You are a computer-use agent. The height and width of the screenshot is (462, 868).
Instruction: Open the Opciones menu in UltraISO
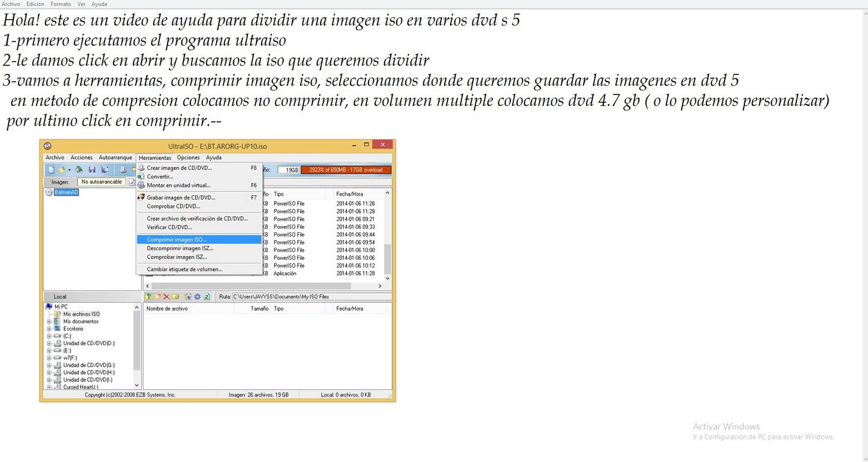(x=188, y=157)
